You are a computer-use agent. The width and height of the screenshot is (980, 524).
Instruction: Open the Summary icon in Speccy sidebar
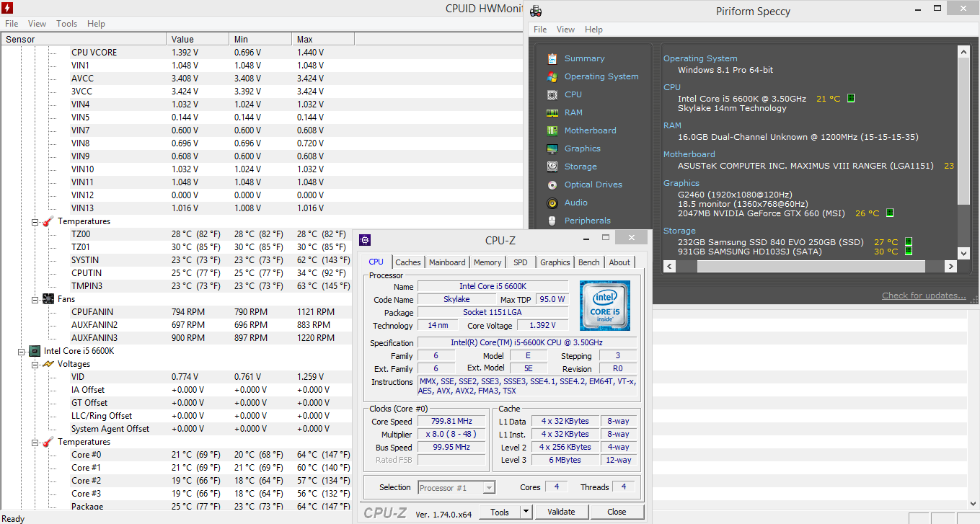(x=552, y=58)
